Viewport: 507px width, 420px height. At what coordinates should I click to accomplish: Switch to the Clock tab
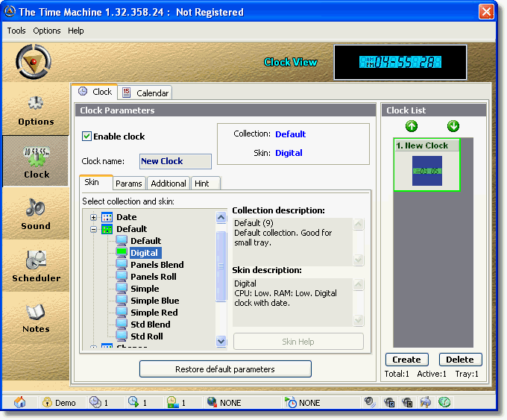(x=95, y=92)
